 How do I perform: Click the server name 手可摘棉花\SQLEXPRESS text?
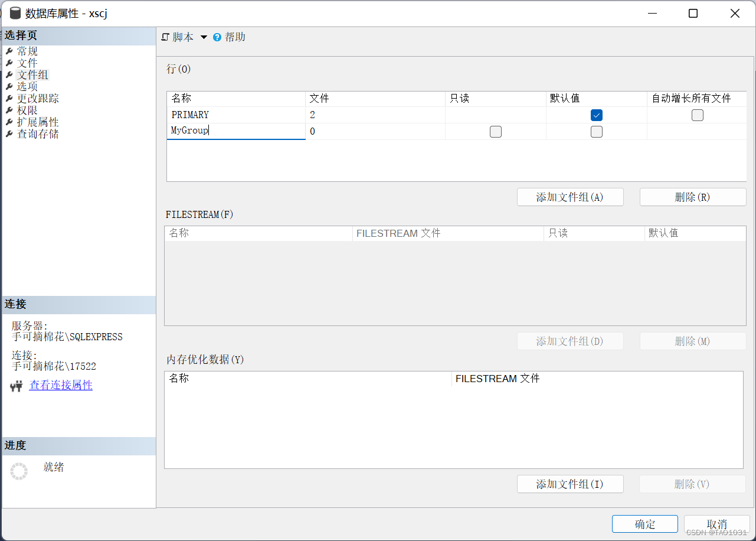67,337
